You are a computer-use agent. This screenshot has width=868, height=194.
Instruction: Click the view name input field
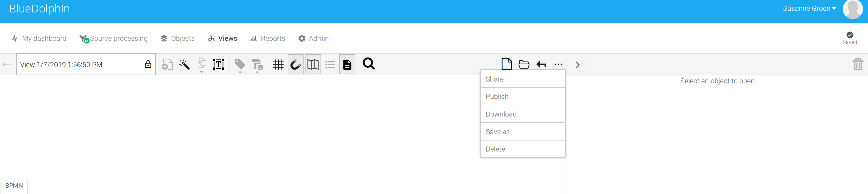click(86, 64)
